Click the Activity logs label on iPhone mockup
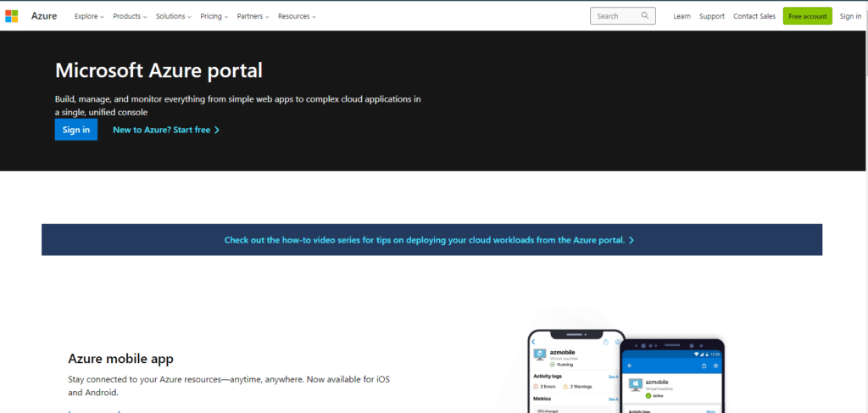The height and width of the screenshot is (413, 868). [x=548, y=376]
